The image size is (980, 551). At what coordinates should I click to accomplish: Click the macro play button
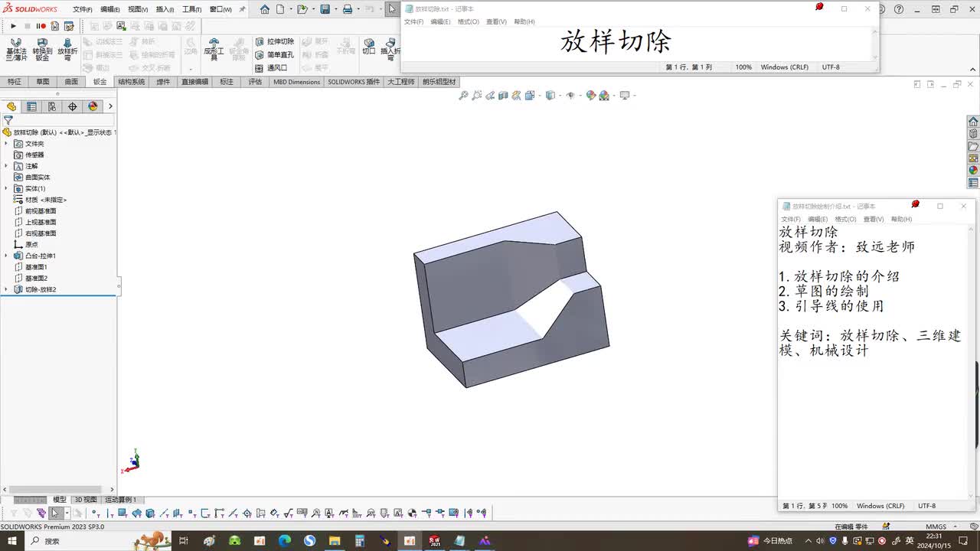13,26
